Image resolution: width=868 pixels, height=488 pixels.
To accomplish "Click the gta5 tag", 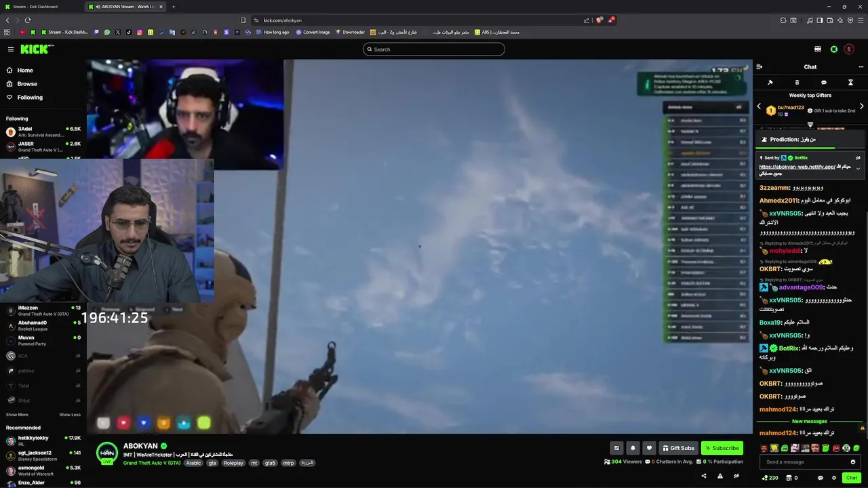I will (270, 463).
